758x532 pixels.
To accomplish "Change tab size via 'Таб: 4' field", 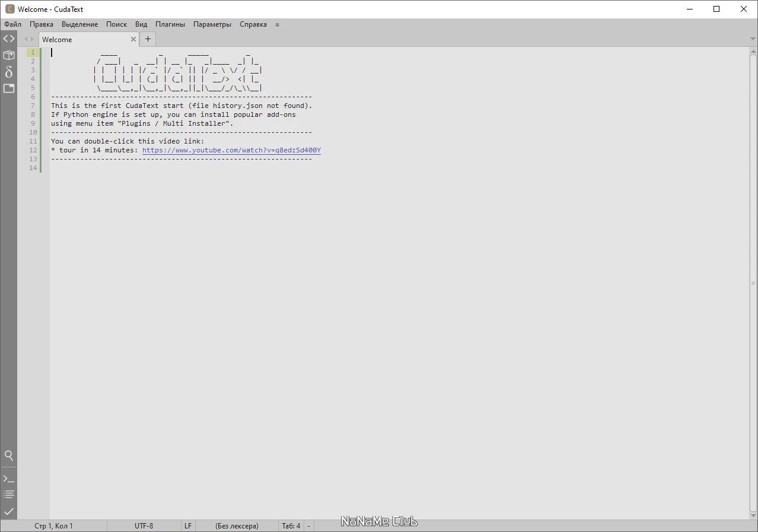I will pos(291,525).
